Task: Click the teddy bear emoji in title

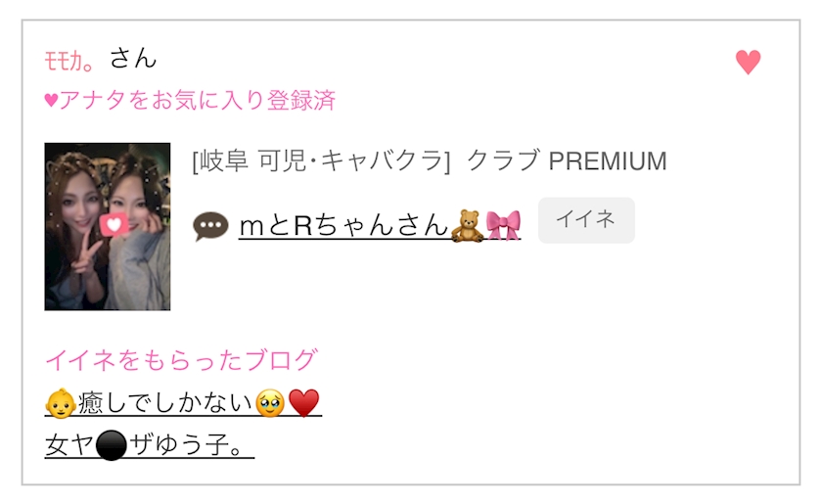Action: coord(467,225)
